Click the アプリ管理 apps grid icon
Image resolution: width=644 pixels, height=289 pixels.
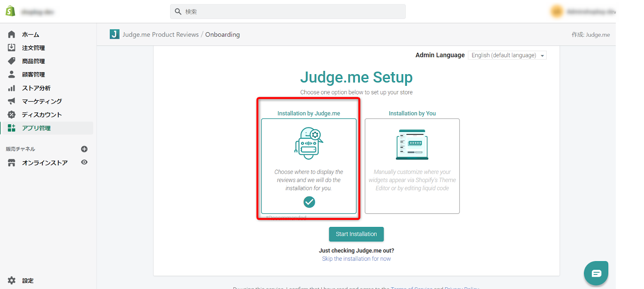[x=12, y=128]
